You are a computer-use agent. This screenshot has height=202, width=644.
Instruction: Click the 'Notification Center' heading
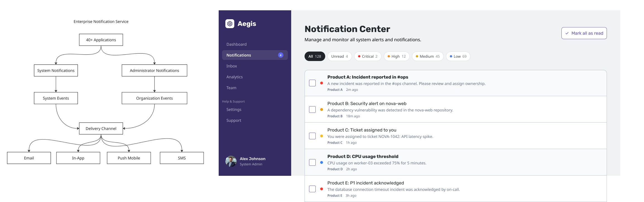[347, 29]
